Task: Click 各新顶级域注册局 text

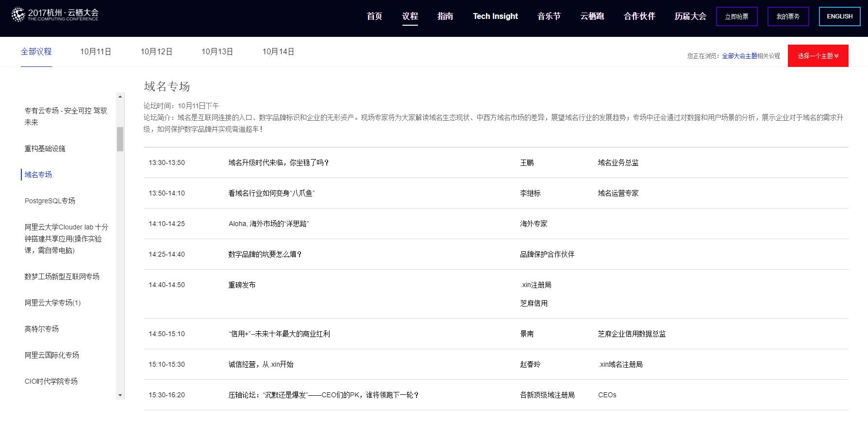Action: tap(547, 395)
